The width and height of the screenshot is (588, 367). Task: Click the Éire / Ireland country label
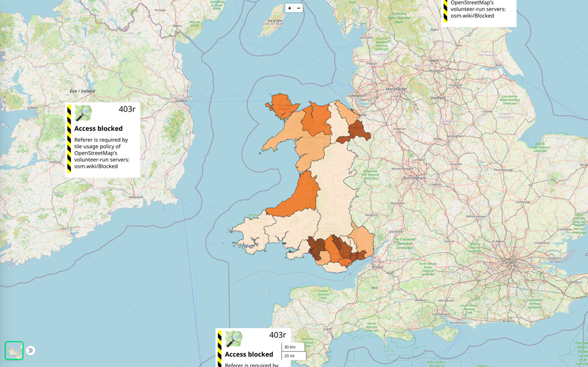pos(82,91)
